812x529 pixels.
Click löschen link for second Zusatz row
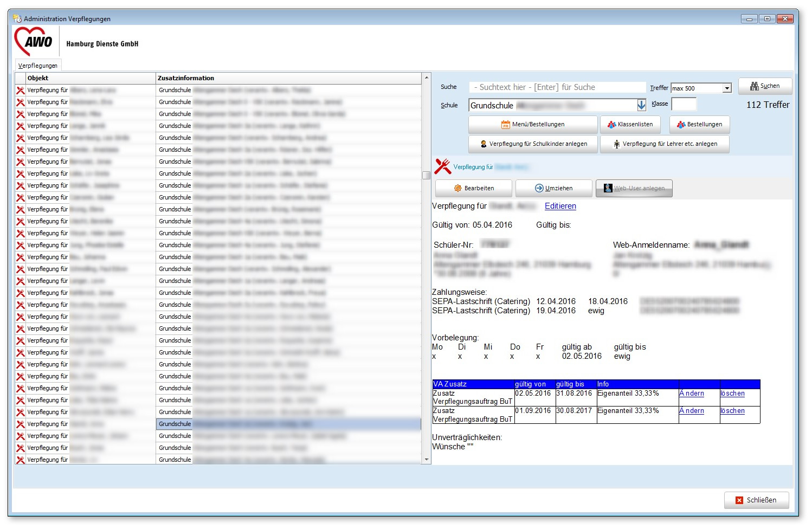(732, 411)
